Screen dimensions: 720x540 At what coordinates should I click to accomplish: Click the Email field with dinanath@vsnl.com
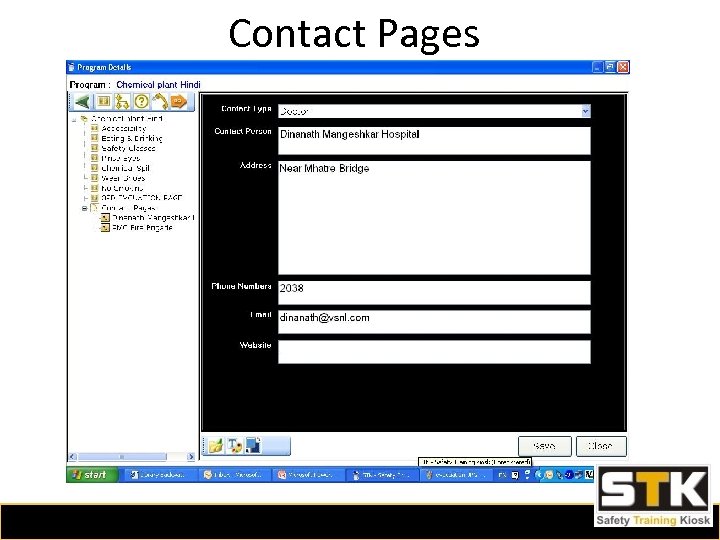pos(434,322)
